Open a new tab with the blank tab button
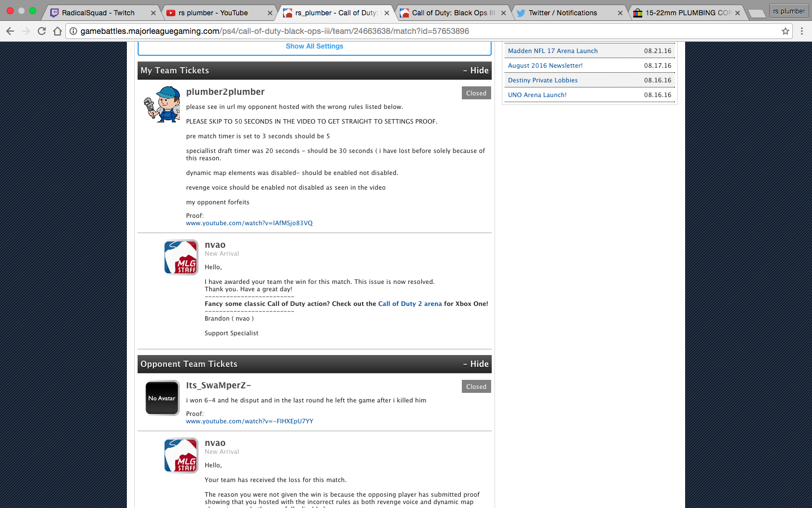This screenshot has height=508, width=812. [x=757, y=13]
